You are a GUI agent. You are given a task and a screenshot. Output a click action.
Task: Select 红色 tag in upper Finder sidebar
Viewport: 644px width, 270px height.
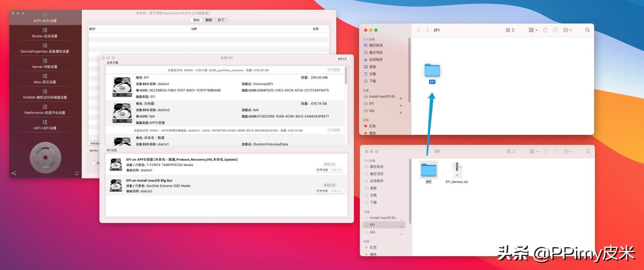tap(372, 126)
